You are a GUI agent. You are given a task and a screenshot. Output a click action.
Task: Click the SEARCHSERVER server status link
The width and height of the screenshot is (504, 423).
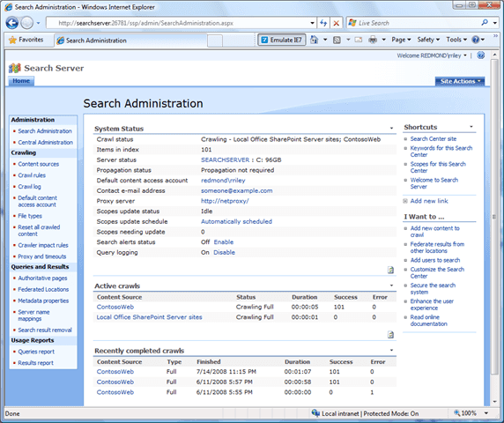225,160
